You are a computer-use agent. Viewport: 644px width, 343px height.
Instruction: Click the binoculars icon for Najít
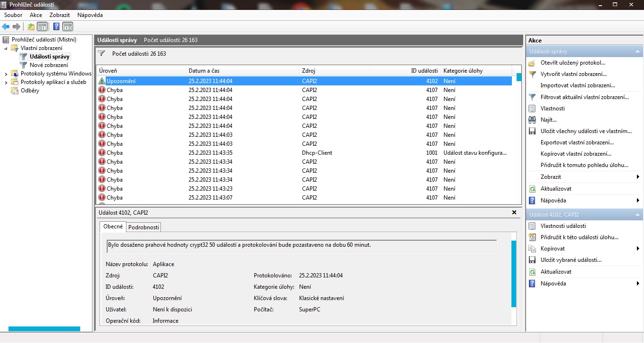pos(532,120)
